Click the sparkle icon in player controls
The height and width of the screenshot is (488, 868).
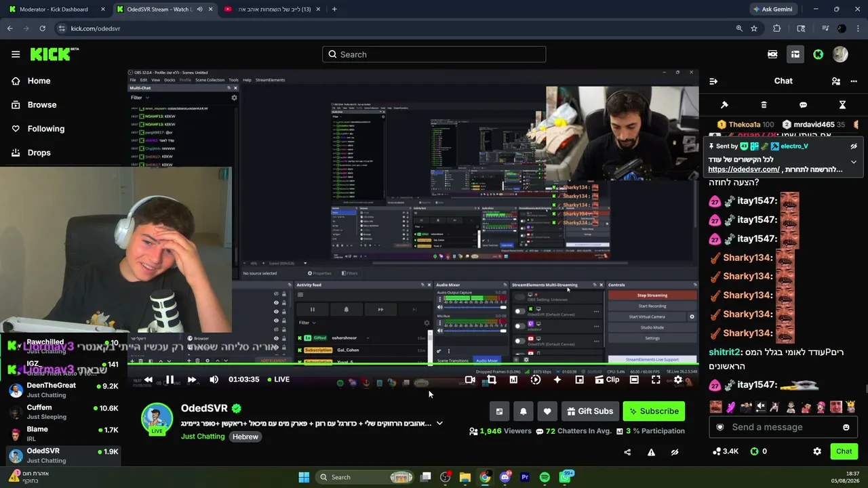pyautogui.click(x=557, y=380)
